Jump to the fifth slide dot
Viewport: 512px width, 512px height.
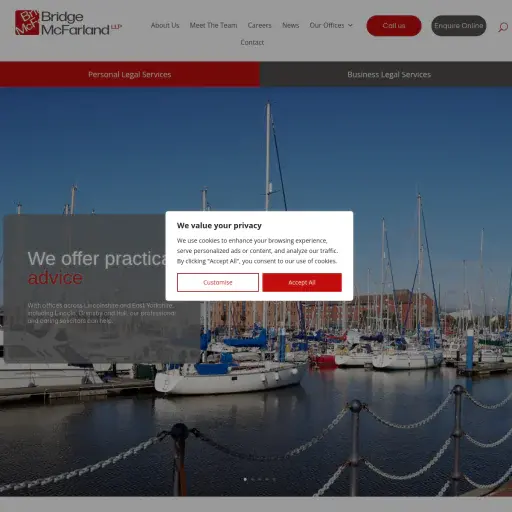pyautogui.click(x=274, y=479)
